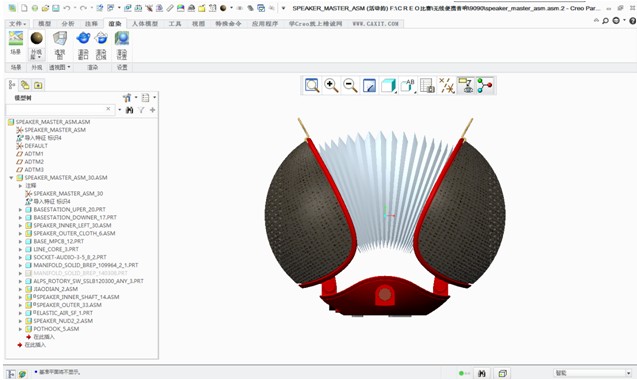Click binoculars find icon in model tree
This screenshot has width=637, height=380.
pos(130,110)
